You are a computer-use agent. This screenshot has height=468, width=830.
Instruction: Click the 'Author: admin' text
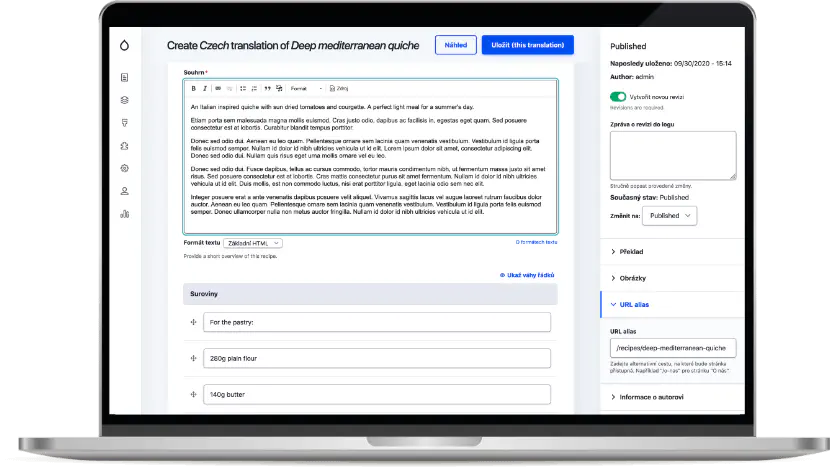631,77
